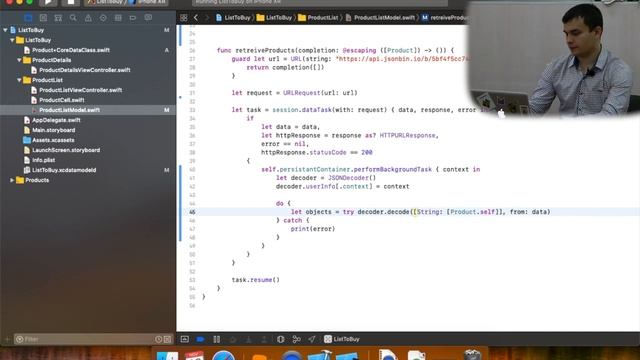Image resolution: width=640 pixels, height=360 pixels.
Task: Click ListToBuy folder in jump bar
Action: tap(274, 18)
